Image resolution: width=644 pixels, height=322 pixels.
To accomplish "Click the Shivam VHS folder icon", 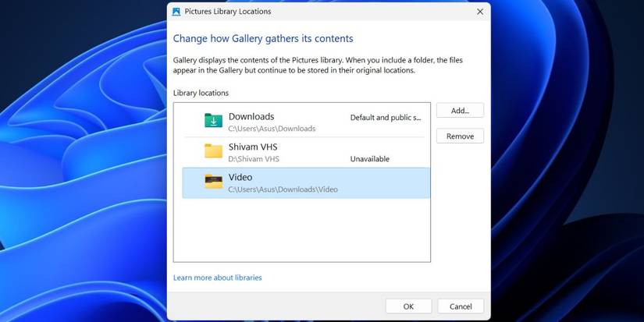I will (x=213, y=151).
